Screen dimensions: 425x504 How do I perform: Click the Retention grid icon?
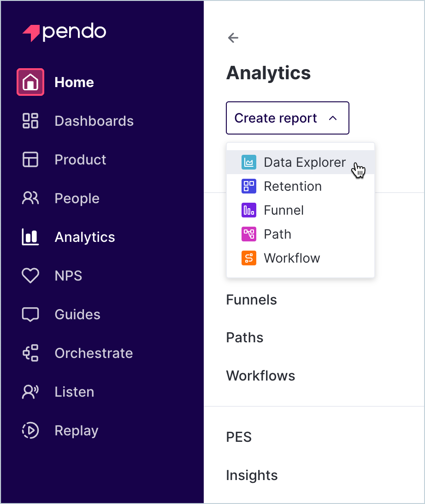click(249, 186)
